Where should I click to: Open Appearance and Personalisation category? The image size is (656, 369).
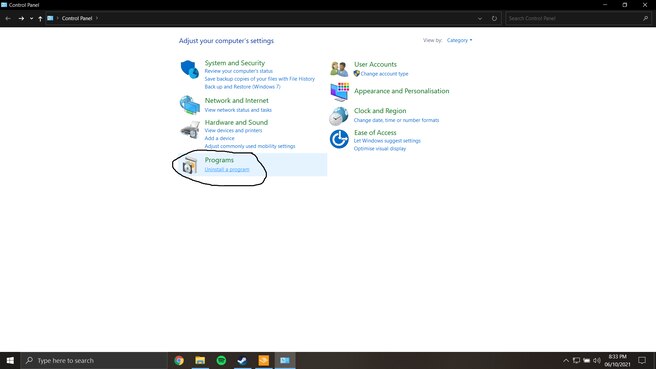[x=402, y=91]
